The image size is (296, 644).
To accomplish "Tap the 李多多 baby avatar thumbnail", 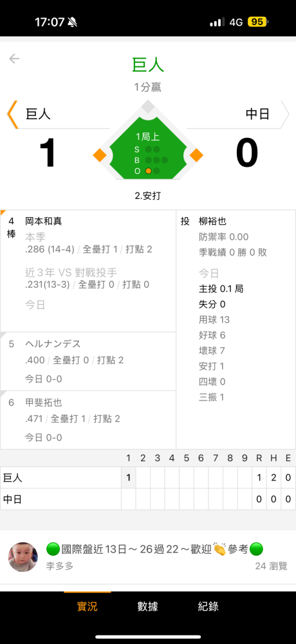I will [23, 557].
